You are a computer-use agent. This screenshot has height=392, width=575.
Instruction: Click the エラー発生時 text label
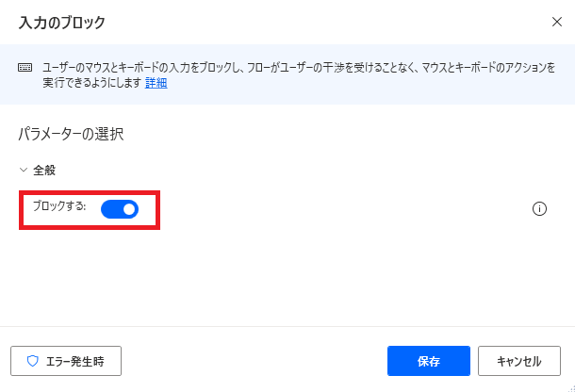pos(75,362)
